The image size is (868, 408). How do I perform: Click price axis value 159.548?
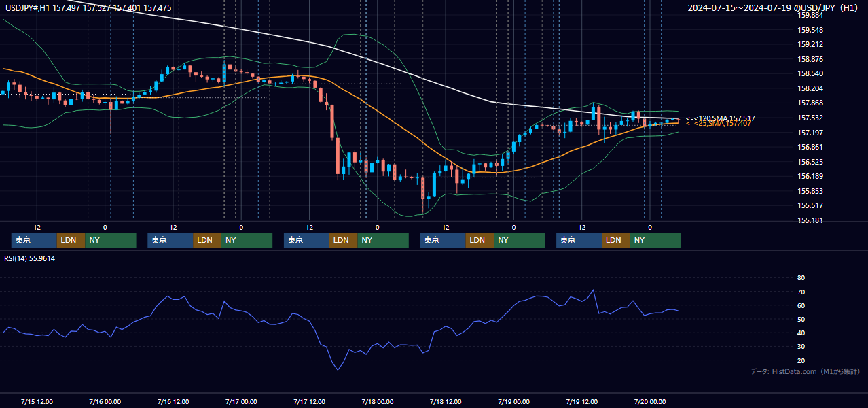tap(810, 30)
